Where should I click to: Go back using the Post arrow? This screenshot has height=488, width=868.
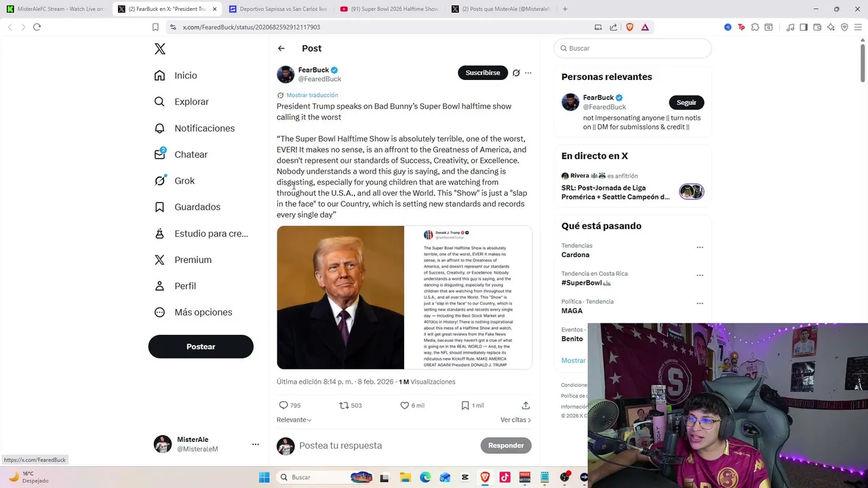[281, 48]
